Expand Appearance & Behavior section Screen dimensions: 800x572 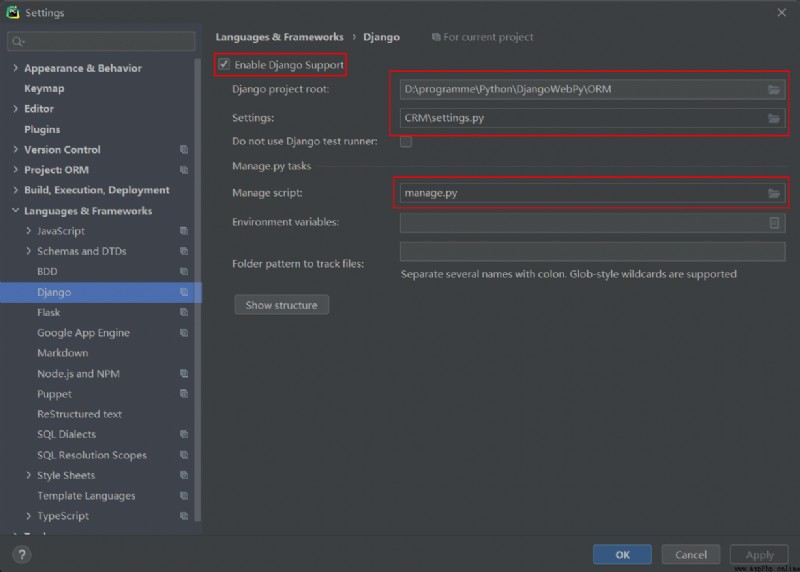click(x=15, y=68)
